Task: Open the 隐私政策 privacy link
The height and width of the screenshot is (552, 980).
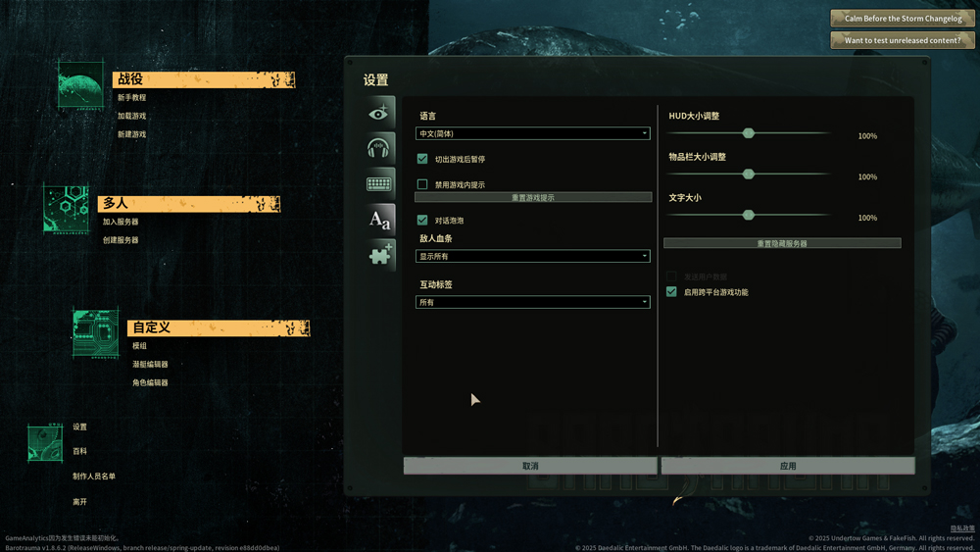Action: pyautogui.click(x=962, y=528)
